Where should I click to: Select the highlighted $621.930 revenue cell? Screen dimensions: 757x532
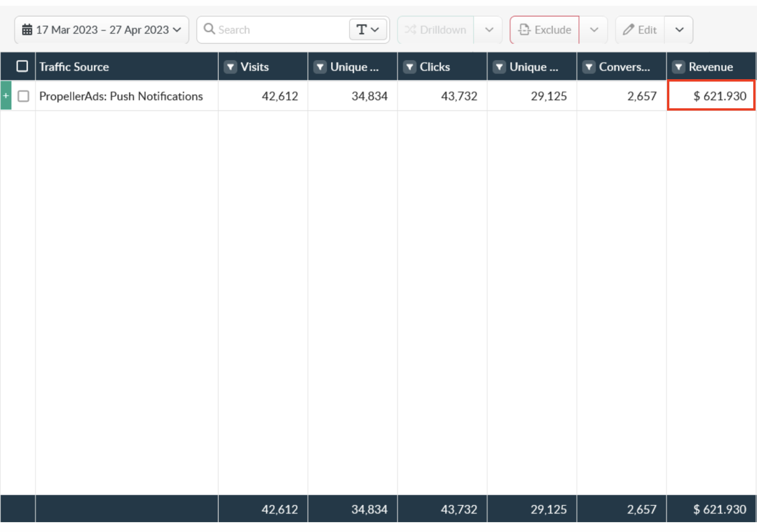click(711, 96)
